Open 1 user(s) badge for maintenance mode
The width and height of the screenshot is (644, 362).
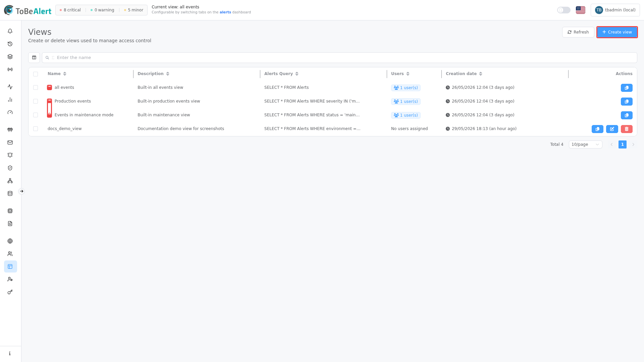point(406,115)
